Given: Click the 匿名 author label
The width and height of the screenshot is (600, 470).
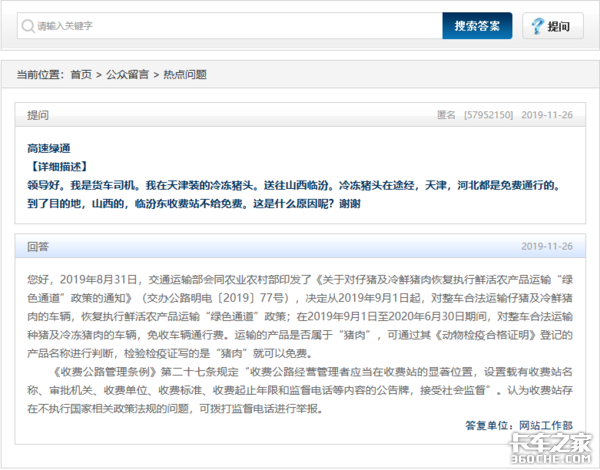Looking at the screenshot, I should click(x=447, y=115).
